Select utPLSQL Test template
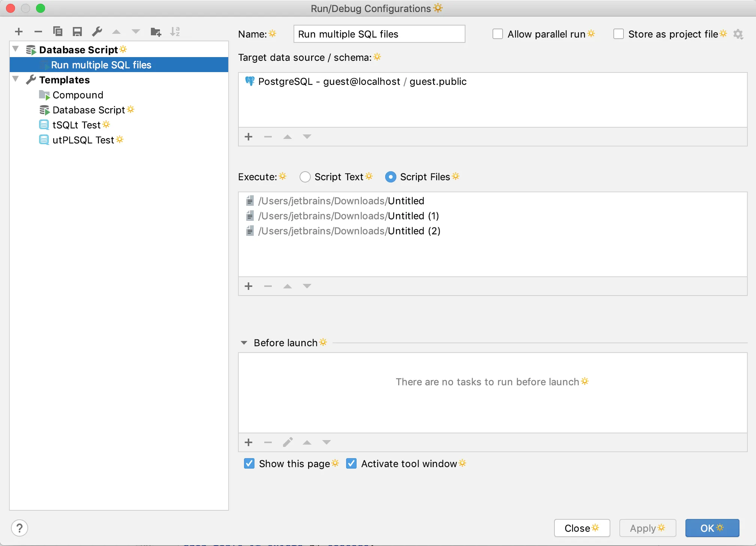This screenshot has height=546, width=756. 83,140
